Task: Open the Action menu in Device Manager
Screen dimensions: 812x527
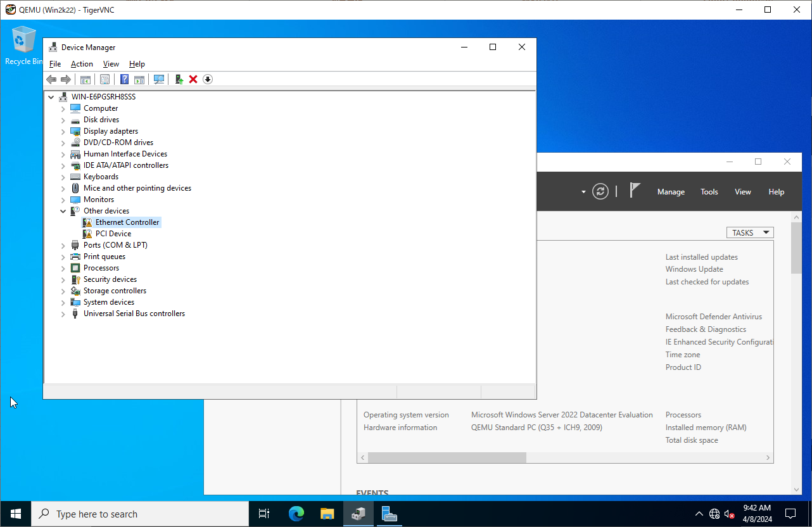Action: 82,64
